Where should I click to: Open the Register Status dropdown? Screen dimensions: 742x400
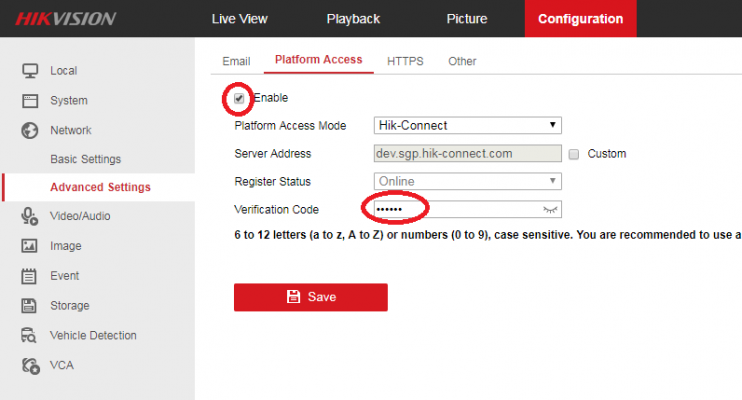[468, 181]
